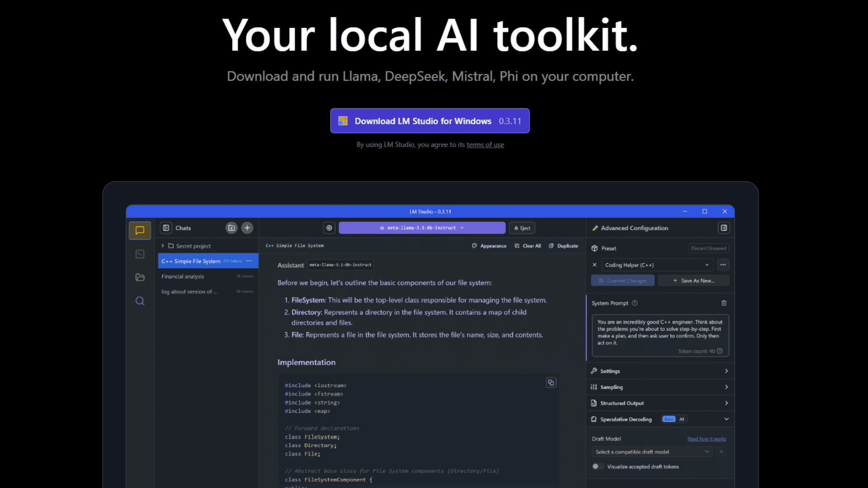The width and height of the screenshot is (868, 488).
Task: Open the Discover search sidebar icon
Action: (140, 301)
